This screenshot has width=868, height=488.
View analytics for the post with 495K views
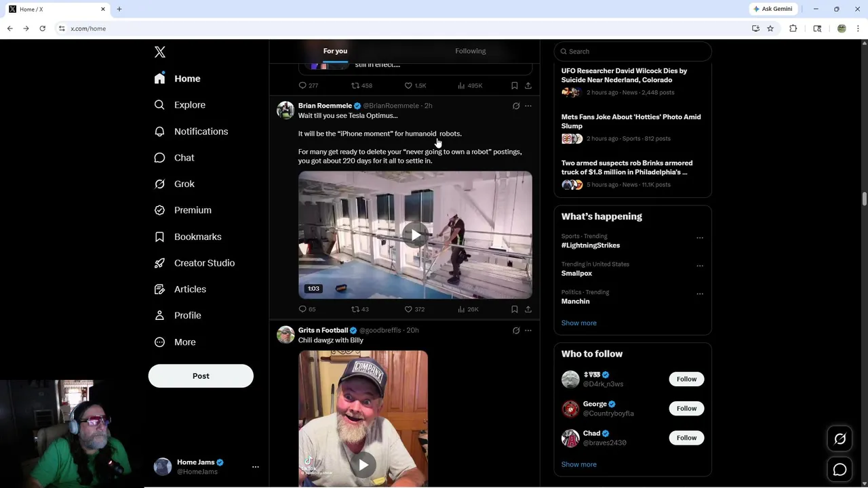click(470, 86)
